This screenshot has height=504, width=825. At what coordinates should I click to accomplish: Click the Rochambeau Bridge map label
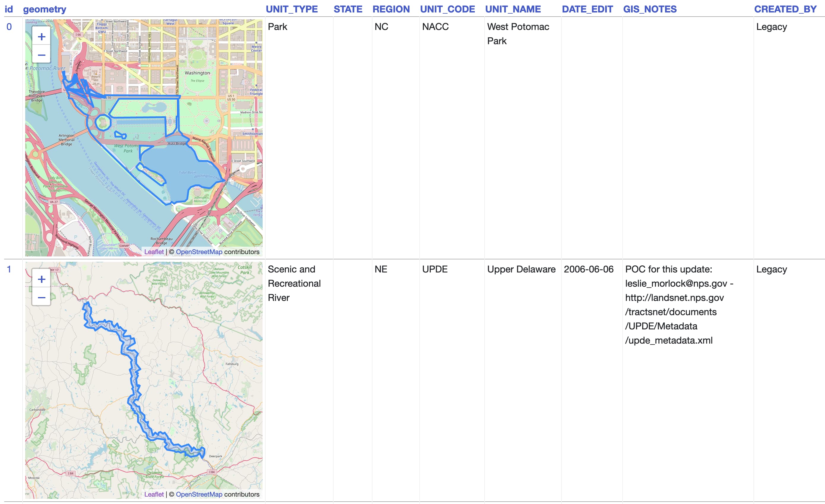pos(161,241)
